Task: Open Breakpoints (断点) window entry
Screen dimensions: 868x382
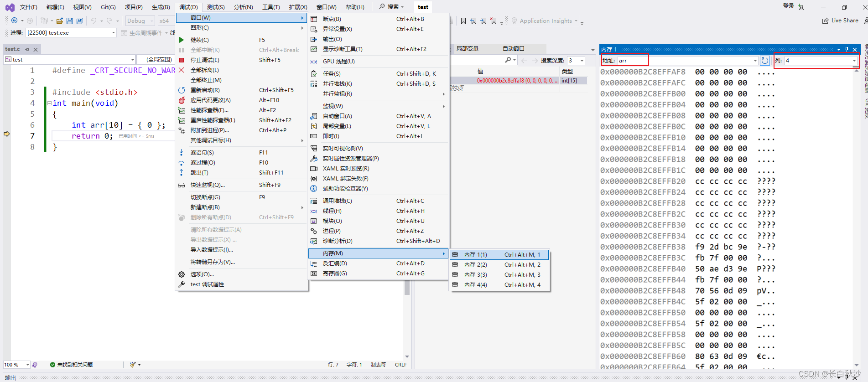Action: pos(379,19)
